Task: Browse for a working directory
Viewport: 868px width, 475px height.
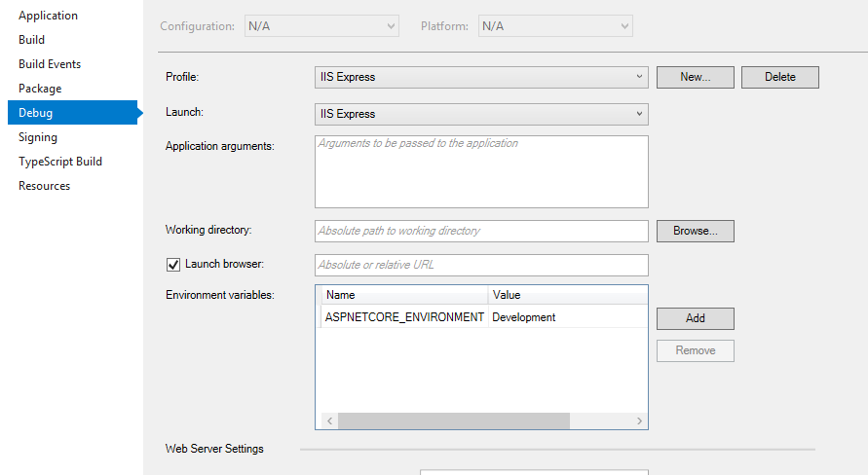Action: [696, 231]
